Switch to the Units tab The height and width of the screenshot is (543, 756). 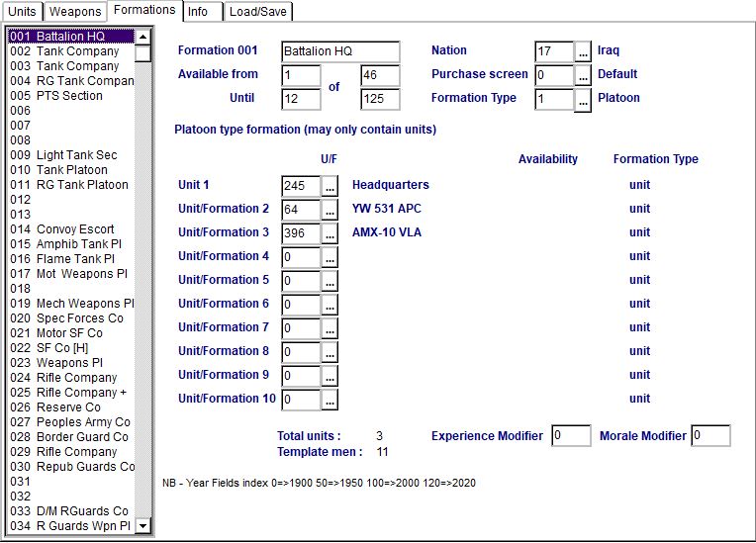(22, 12)
